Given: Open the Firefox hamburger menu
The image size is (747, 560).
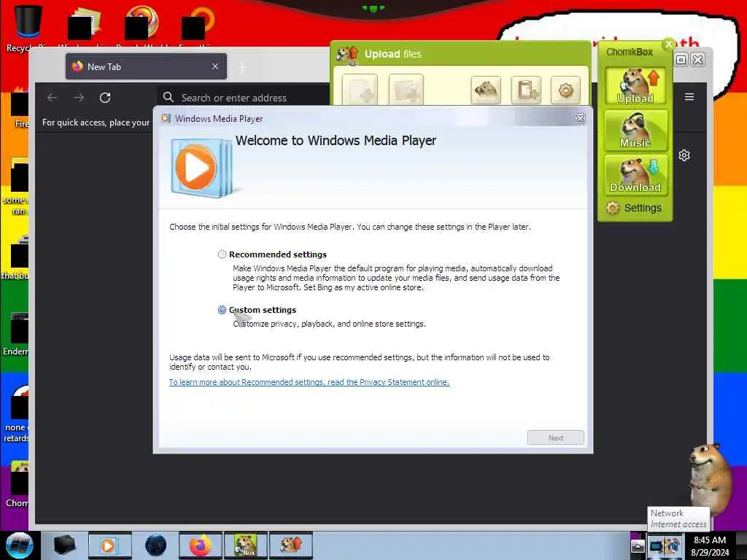Looking at the screenshot, I should point(689,97).
